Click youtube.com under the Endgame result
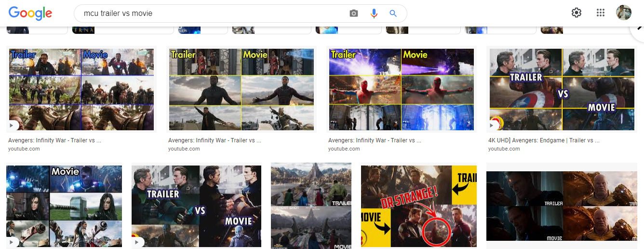This screenshot has height=249, width=644. tap(504, 149)
